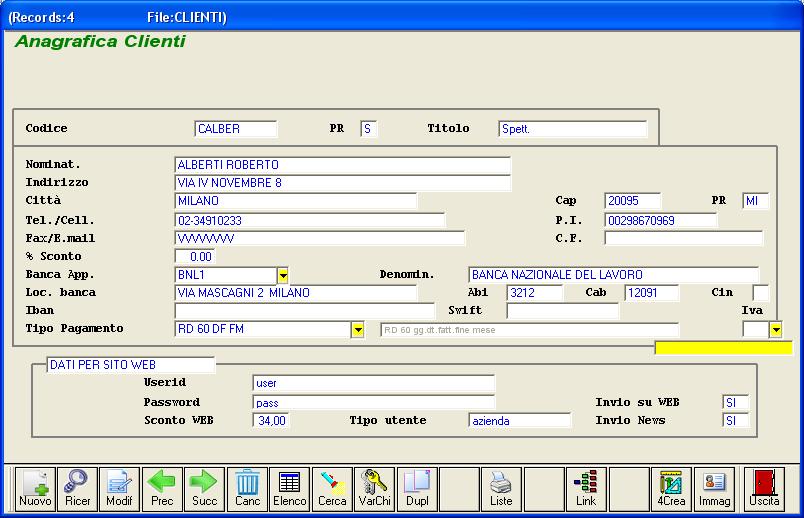Screen dimensions: 804x518
Task: Click the Nuovo new record icon
Action: click(x=35, y=489)
